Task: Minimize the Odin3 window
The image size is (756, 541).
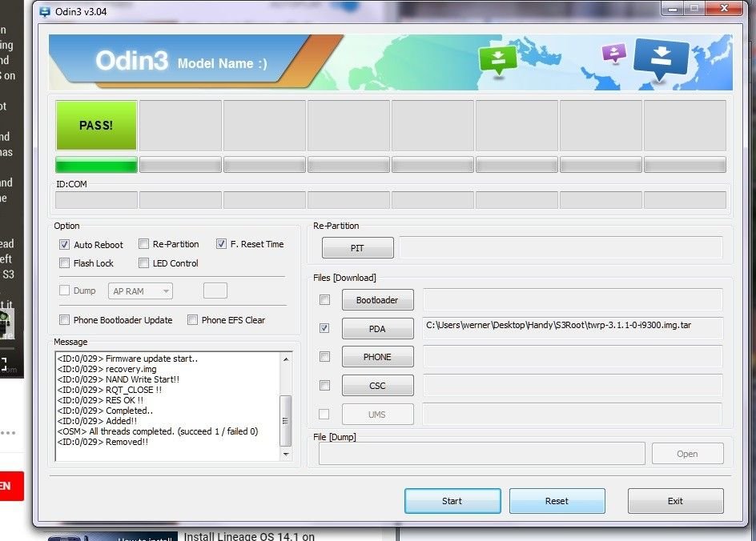Action: pos(672,8)
